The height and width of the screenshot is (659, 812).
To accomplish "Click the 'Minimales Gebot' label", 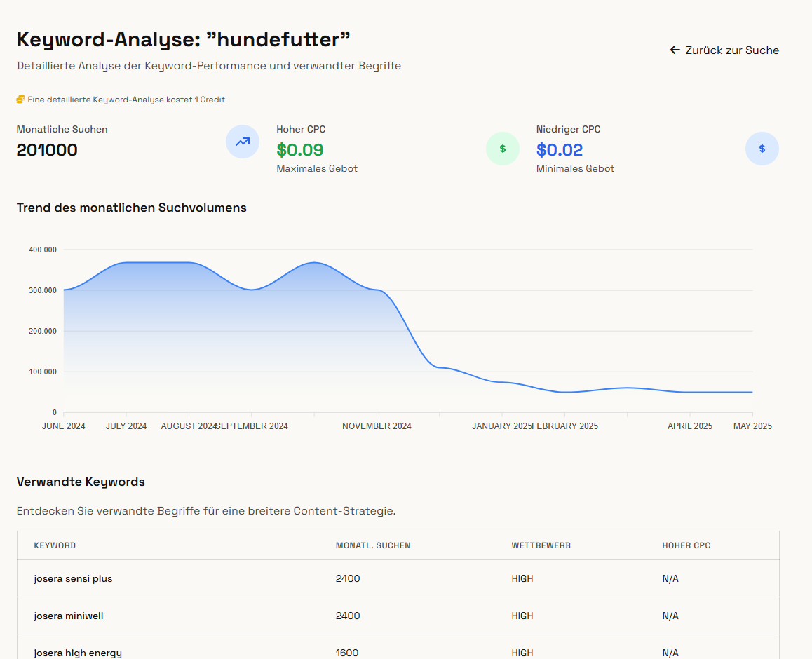I will pyautogui.click(x=575, y=168).
